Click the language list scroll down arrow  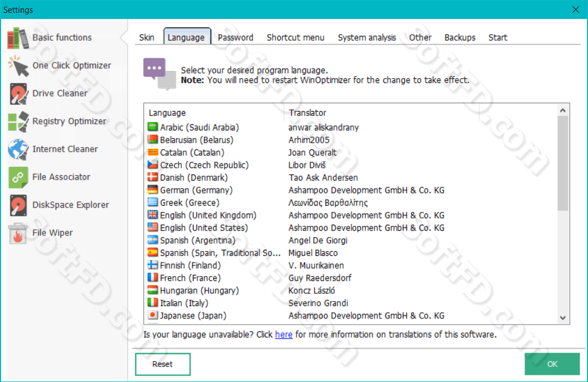pyautogui.click(x=562, y=318)
